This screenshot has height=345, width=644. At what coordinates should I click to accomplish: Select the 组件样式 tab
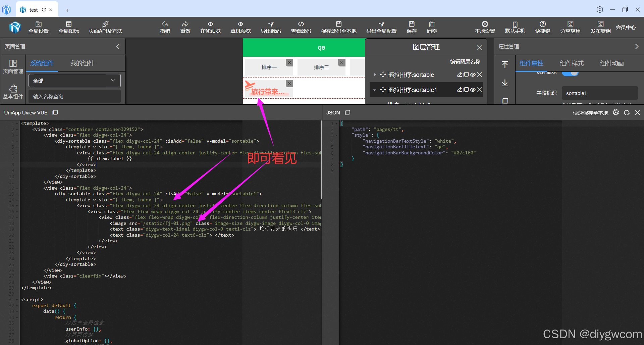click(x=572, y=63)
